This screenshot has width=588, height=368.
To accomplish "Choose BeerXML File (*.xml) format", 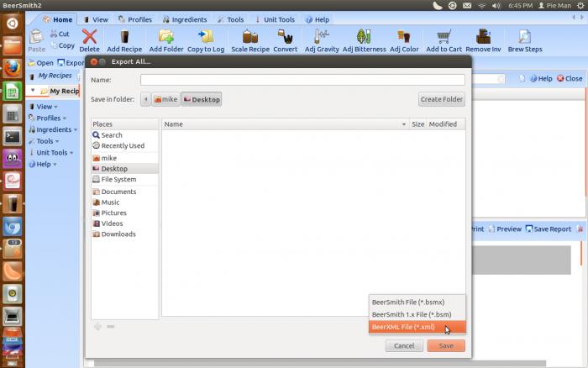I will pos(417,327).
